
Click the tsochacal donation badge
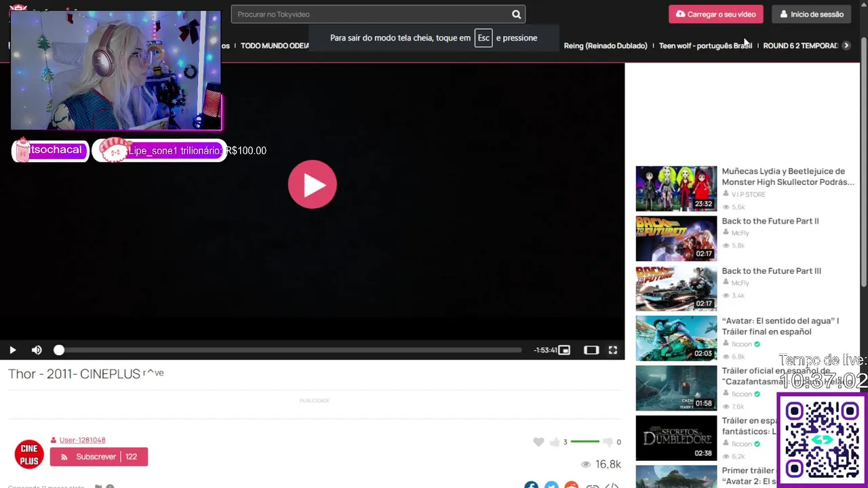(50, 150)
